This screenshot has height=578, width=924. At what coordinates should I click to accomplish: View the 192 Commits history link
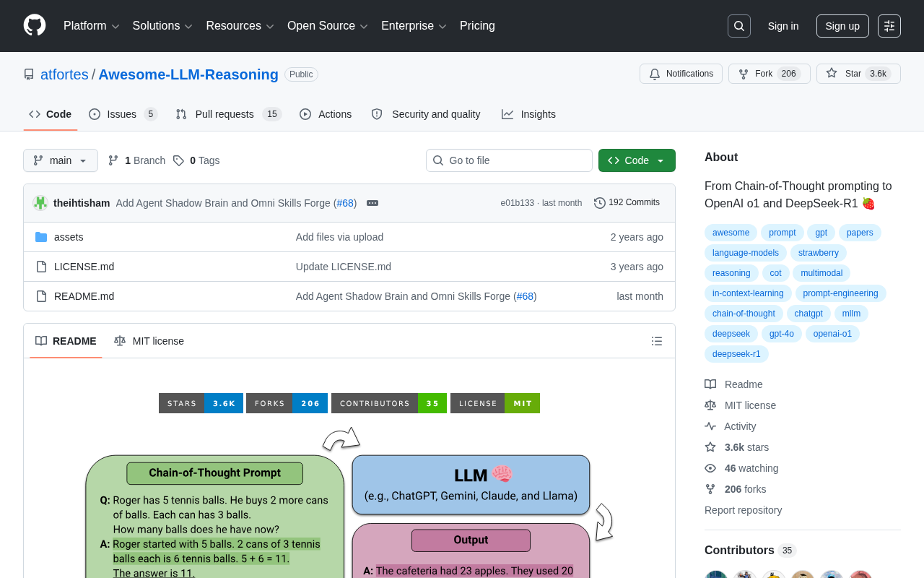tap(627, 203)
